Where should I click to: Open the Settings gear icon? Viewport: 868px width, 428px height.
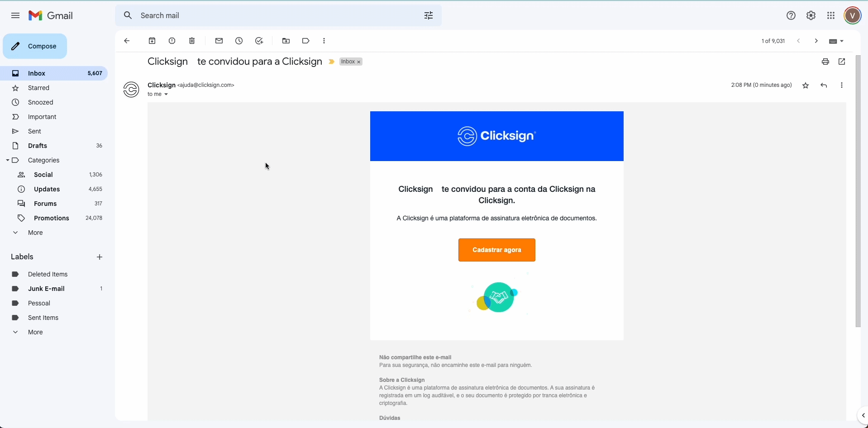pyautogui.click(x=811, y=15)
